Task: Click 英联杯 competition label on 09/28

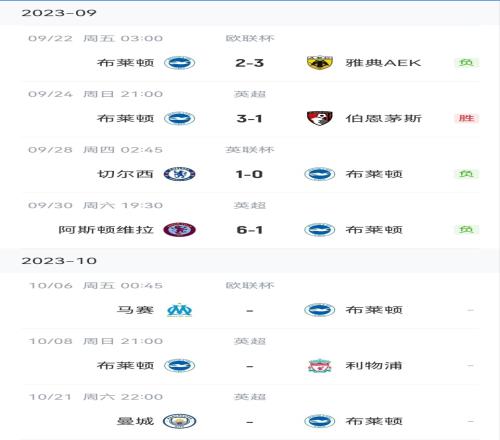Action: click(250, 150)
